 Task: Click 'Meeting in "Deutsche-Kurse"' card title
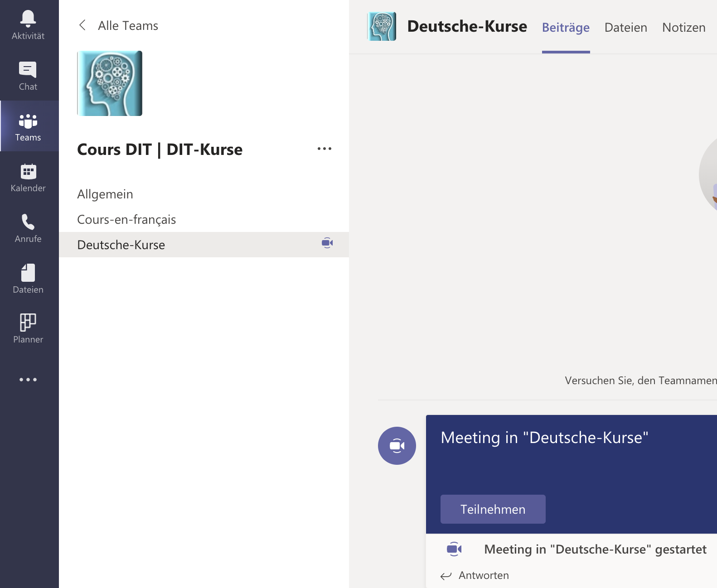544,438
